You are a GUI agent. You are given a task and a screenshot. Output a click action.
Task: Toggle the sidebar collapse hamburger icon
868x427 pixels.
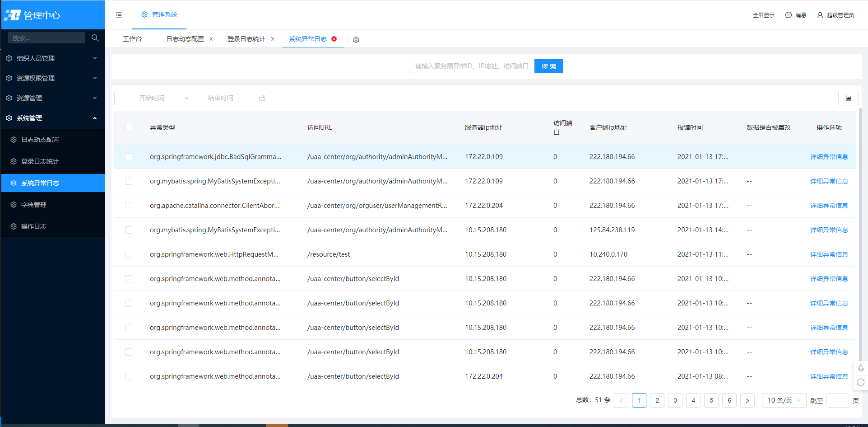tap(119, 15)
